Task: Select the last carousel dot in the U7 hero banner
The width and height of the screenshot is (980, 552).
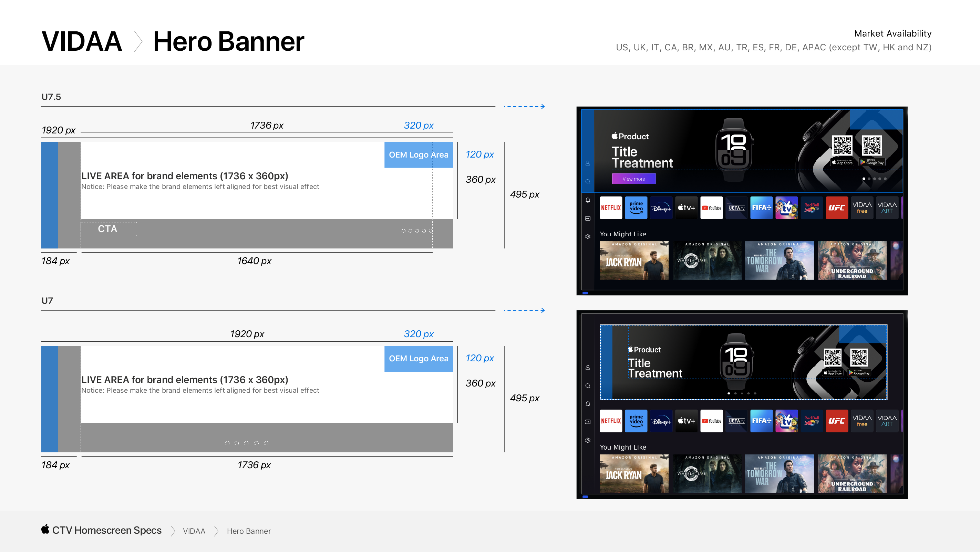Action: 755,393
